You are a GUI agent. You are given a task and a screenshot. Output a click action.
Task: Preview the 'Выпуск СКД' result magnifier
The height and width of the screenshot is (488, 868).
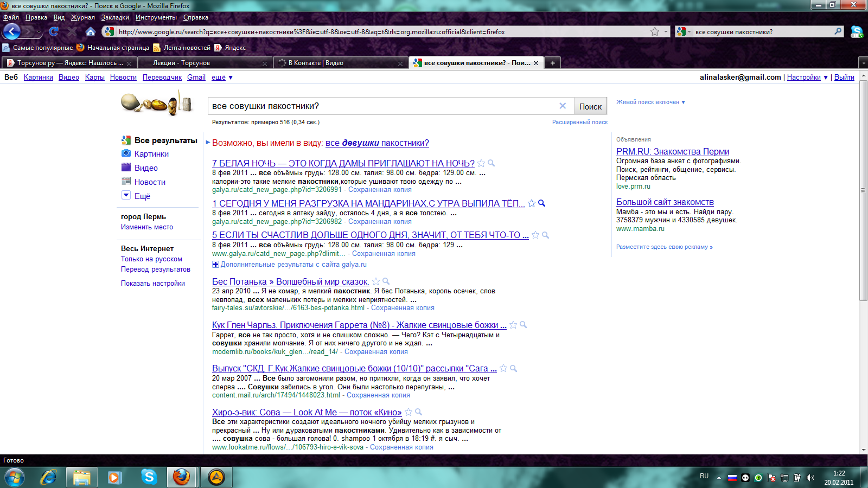point(513,368)
